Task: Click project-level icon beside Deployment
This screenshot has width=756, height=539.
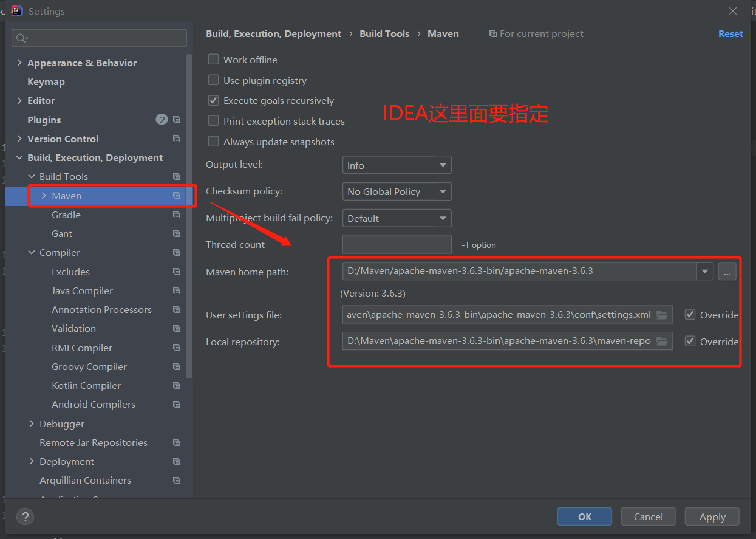Action: pyautogui.click(x=177, y=461)
